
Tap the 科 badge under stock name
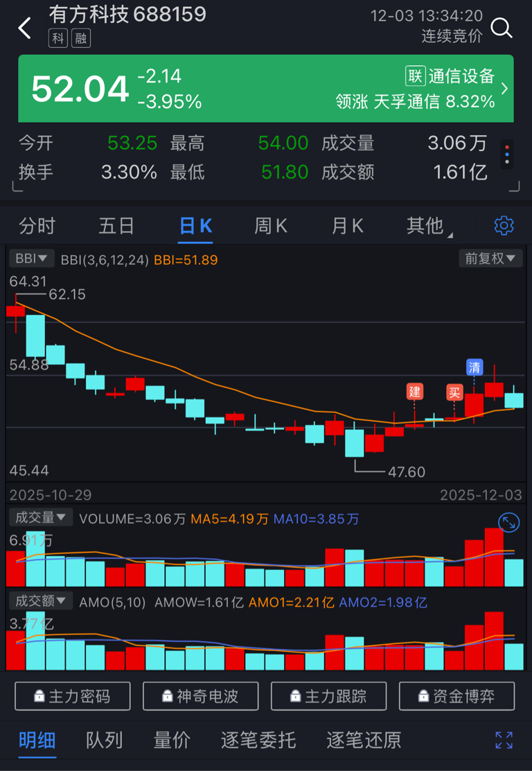[x=58, y=39]
